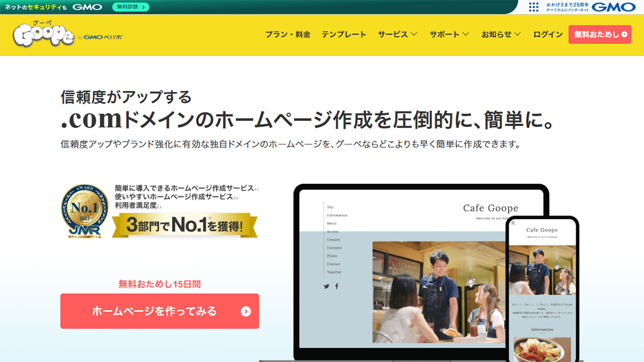Open the テンプレート page from the navigation
This screenshot has width=644, height=362.
click(x=345, y=34)
